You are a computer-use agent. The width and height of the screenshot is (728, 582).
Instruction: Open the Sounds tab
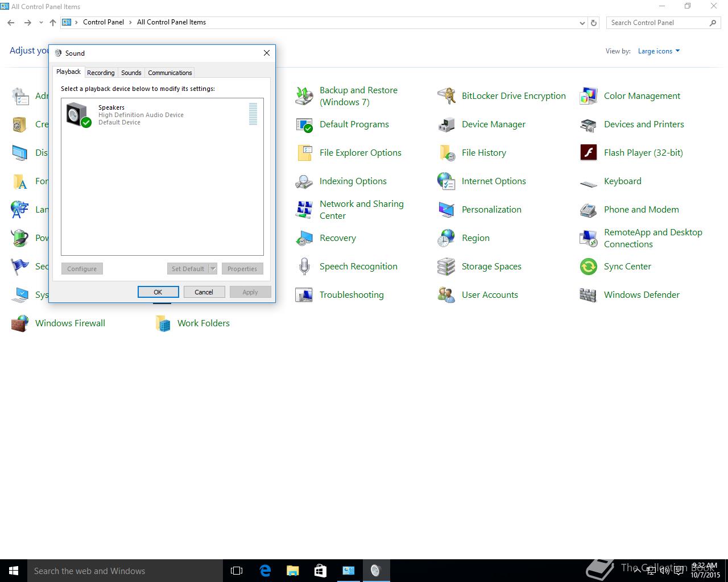click(131, 73)
